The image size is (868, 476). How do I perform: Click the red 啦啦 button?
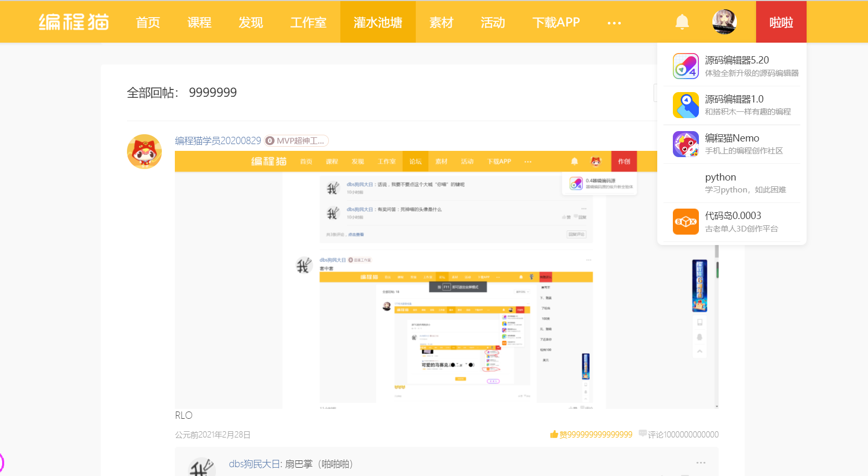click(781, 22)
